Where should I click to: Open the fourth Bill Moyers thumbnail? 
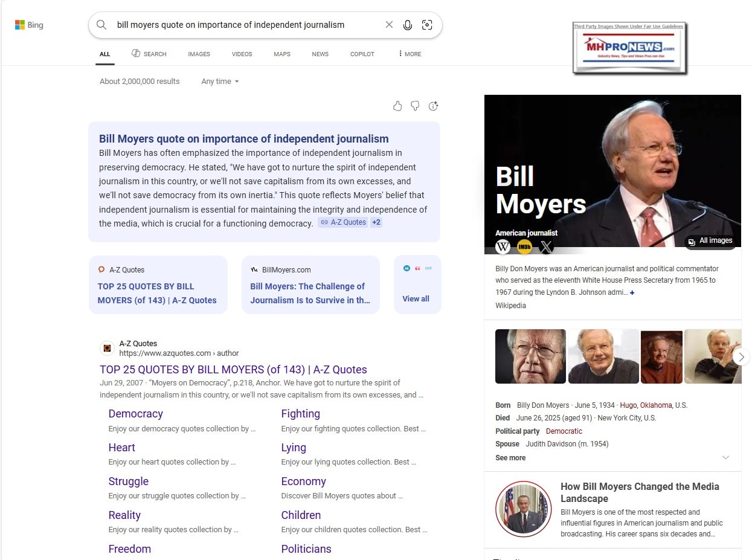(713, 356)
